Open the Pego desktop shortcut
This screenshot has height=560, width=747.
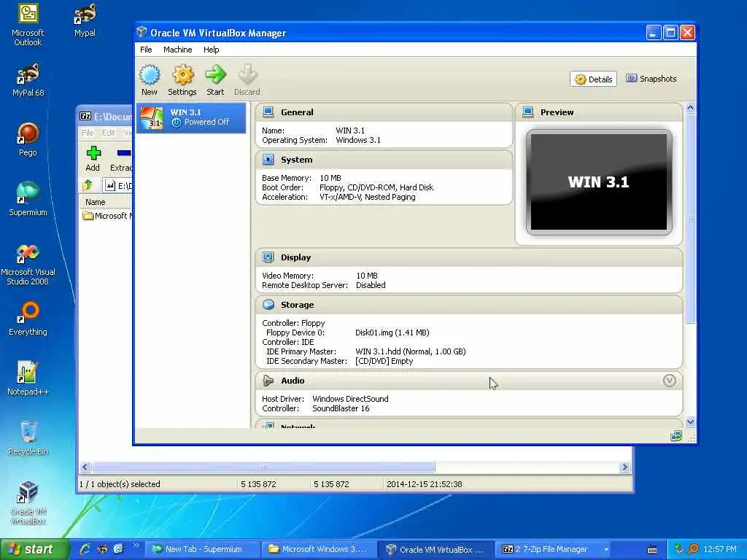(28, 139)
